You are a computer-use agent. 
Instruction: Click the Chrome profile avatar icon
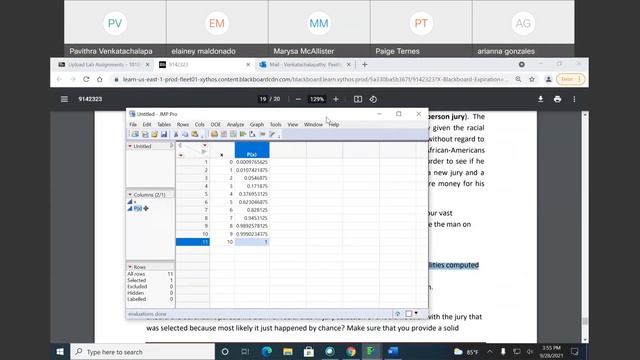click(549, 79)
